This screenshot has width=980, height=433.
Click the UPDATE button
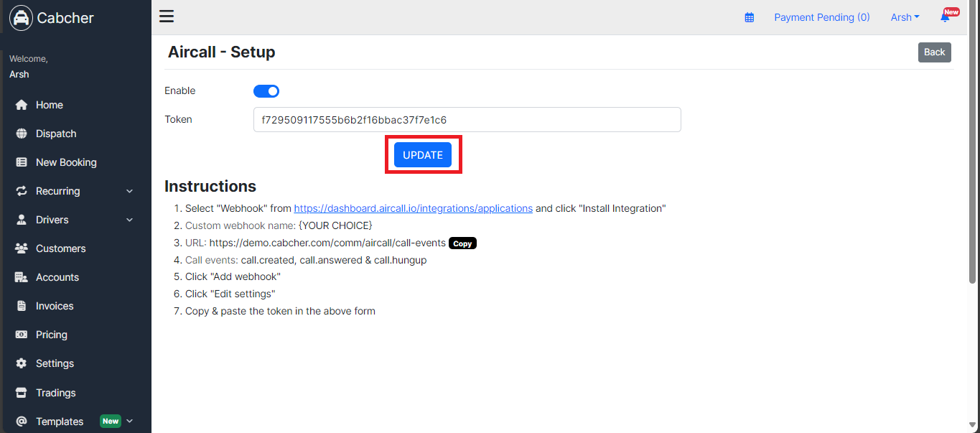423,155
